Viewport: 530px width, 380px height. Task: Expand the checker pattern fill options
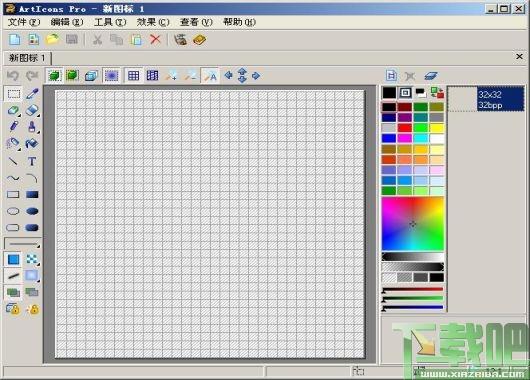click(x=38, y=264)
